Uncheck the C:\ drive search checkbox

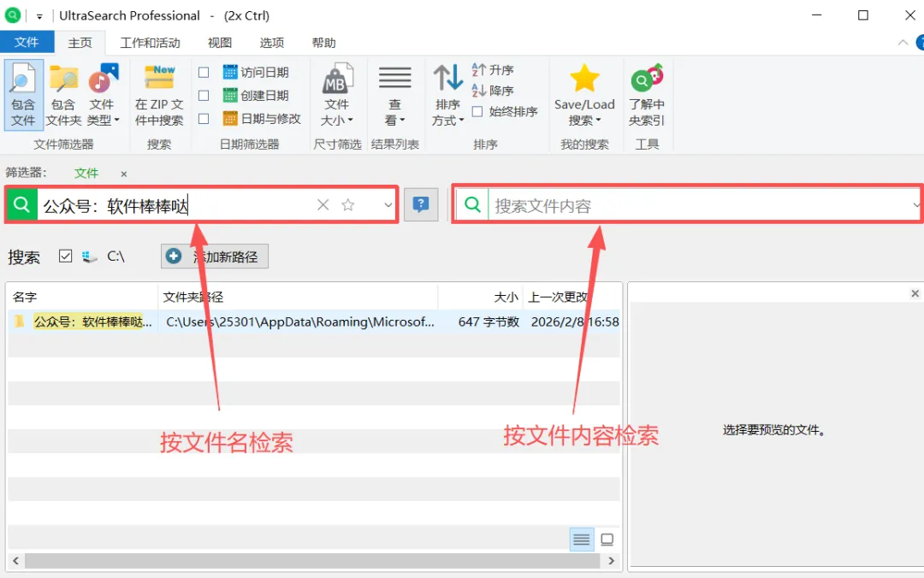65,256
